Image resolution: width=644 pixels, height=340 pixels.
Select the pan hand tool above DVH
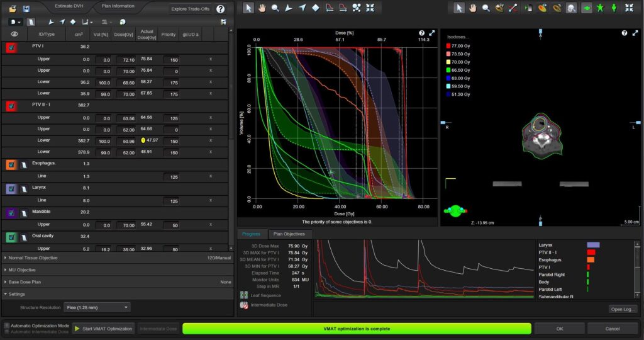pyautogui.click(x=262, y=8)
